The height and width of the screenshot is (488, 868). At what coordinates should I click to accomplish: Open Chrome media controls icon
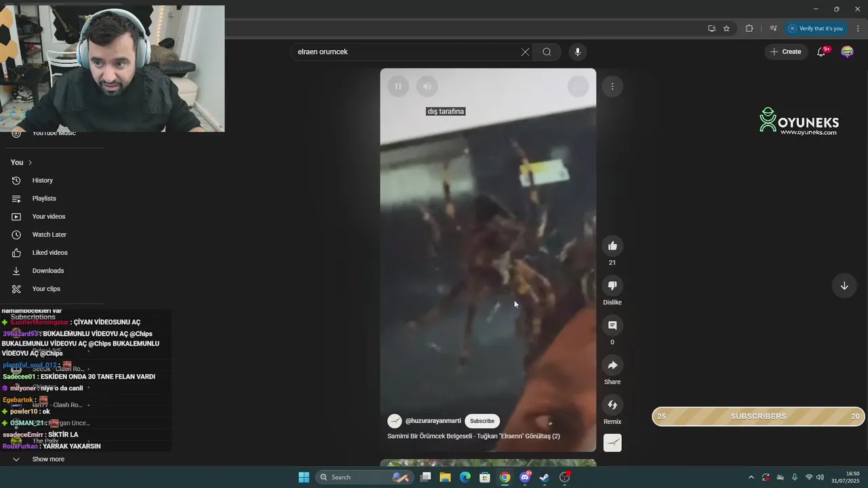pos(773,28)
